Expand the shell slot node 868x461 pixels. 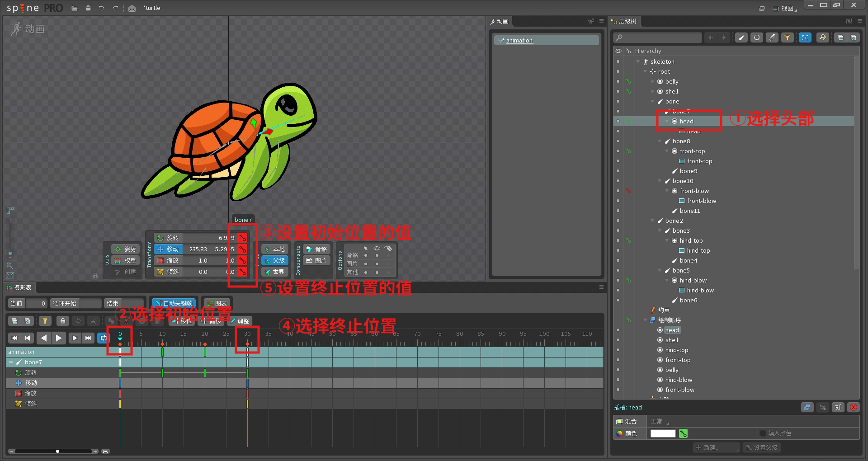652,91
